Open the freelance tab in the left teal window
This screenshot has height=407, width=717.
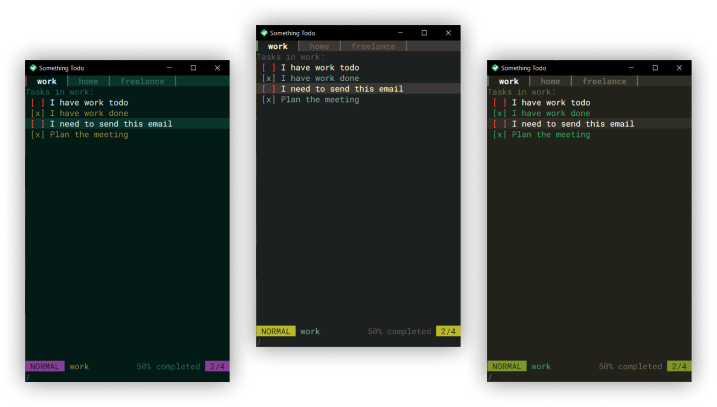pos(143,82)
